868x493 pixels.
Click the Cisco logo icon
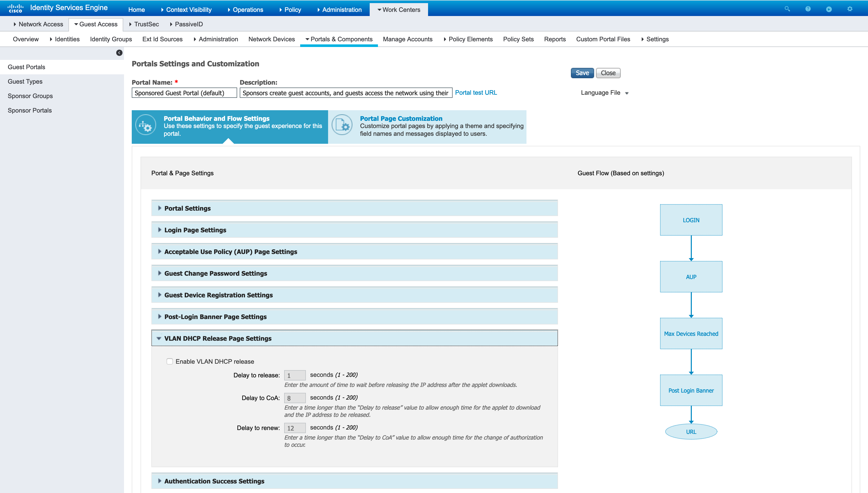click(x=15, y=8)
